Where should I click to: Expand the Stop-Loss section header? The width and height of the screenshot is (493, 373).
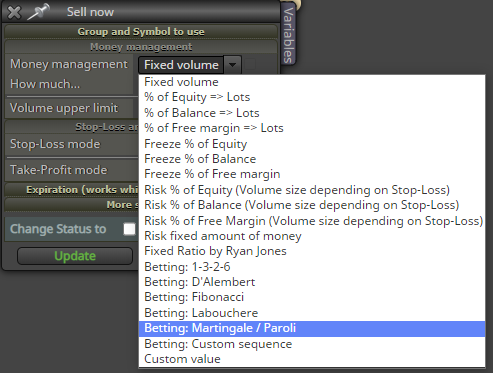click(x=72, y=127)
